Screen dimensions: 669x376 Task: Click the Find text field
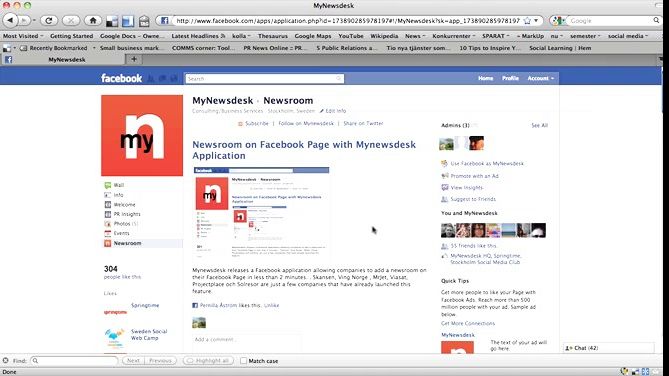(x=74, y=361)
